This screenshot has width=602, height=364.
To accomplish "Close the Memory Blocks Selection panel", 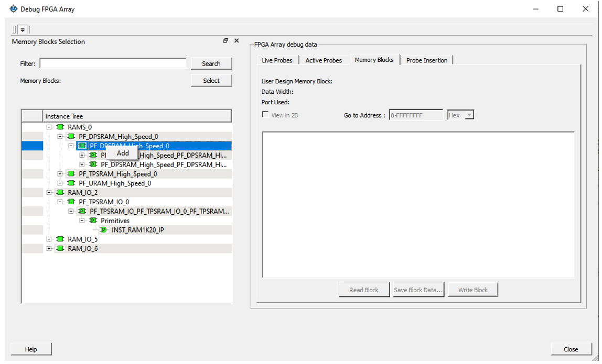I will (236, 41).
